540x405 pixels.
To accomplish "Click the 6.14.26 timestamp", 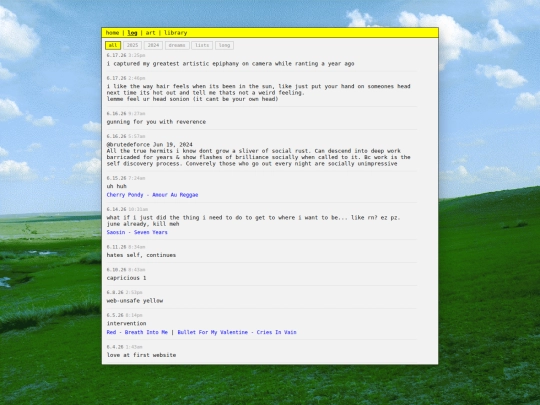I will pos(127,209).
